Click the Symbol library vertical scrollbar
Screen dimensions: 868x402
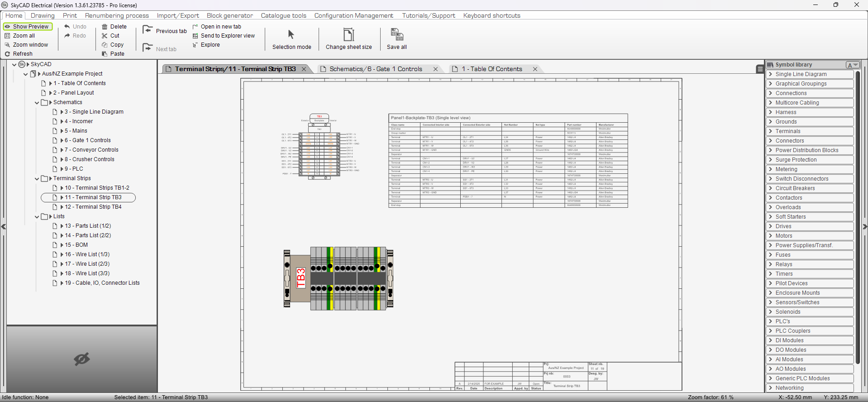pyautogui.click(x=858, y=217)
